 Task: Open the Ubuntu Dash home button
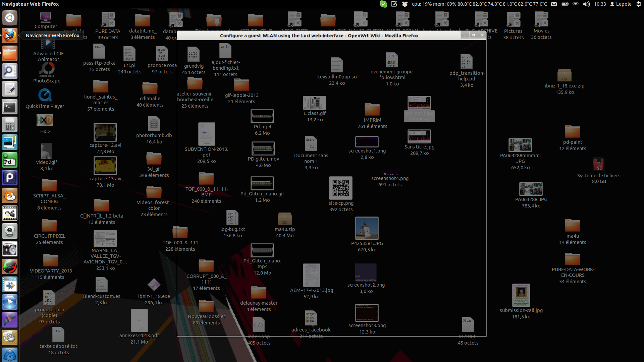point(10,17)
